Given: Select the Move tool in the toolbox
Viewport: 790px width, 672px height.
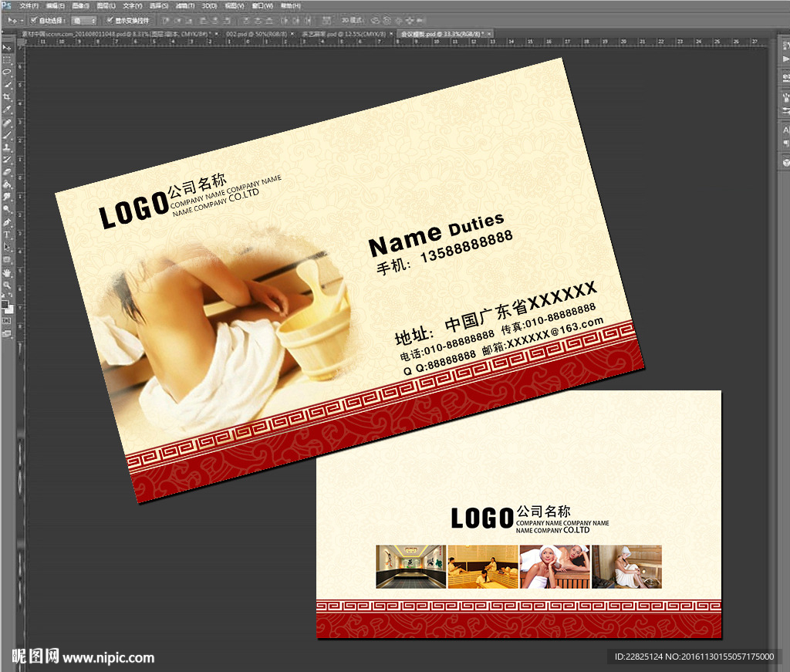Looking at the screenshot, I should [7, 47].
